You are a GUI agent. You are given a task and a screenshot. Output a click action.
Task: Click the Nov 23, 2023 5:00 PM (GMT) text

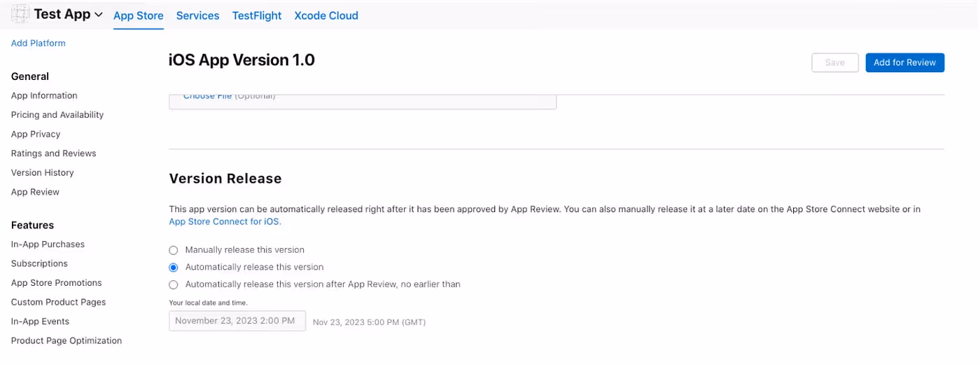coord(369,322)
